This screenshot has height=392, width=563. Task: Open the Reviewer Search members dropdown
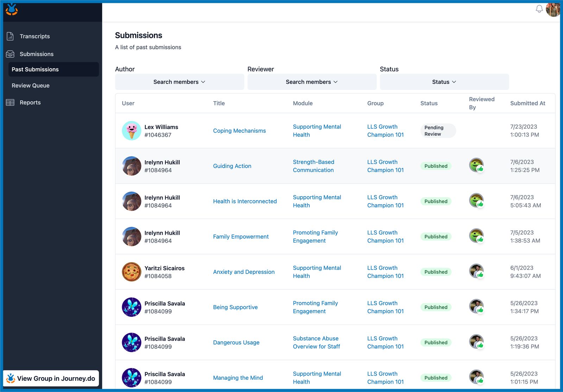pos(311,82)
